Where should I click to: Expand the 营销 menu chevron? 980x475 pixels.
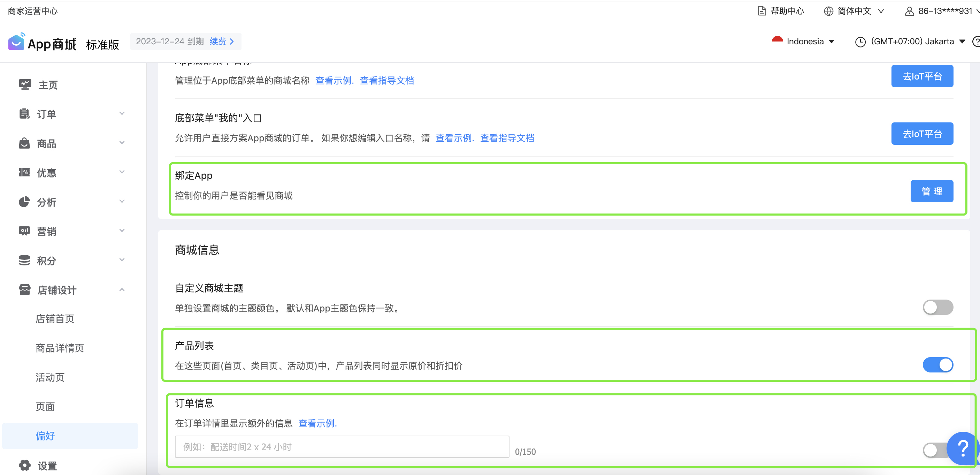[122, 230]
